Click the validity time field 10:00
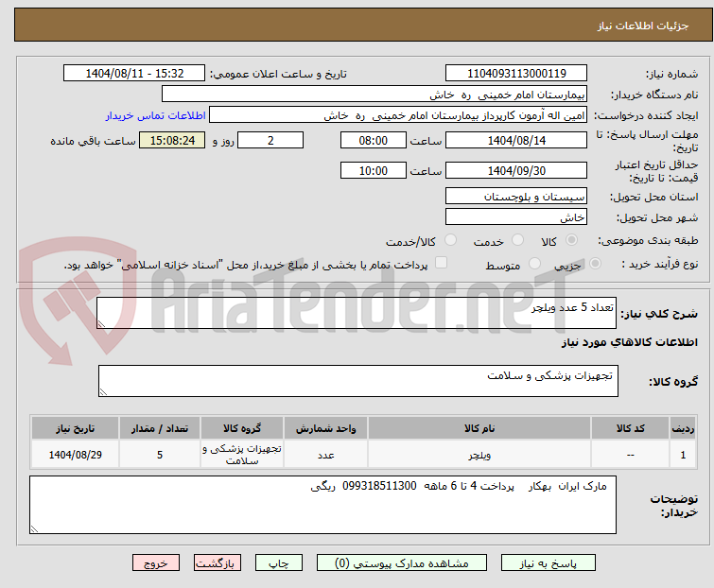 click(374, 171)
